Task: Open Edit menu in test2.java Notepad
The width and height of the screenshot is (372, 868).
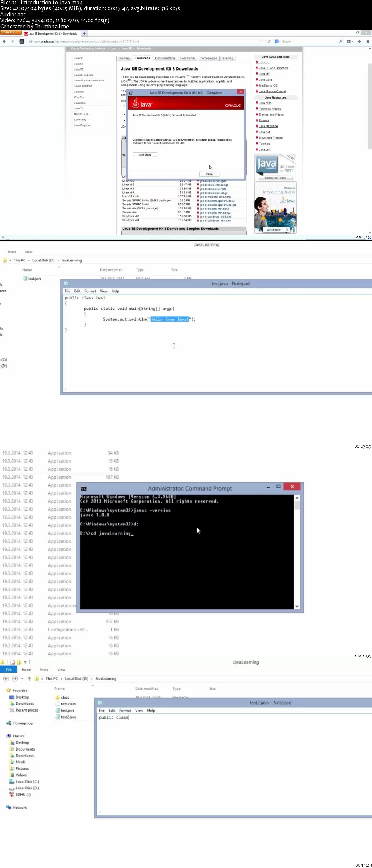Action: (x=112, y=711)
